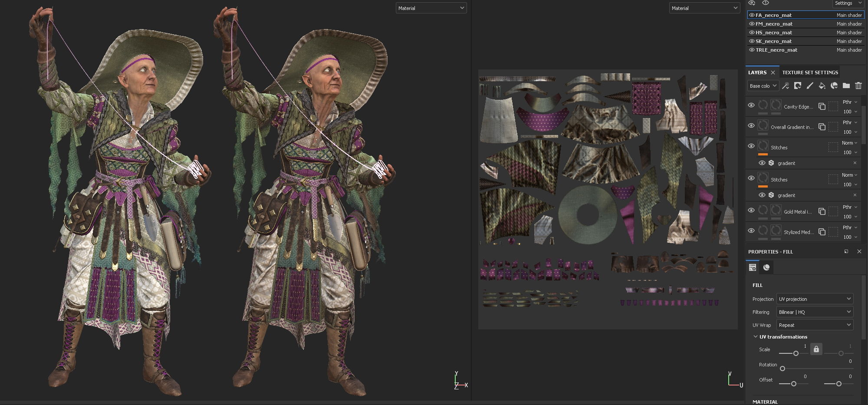Viewport: 868px width, 405px height.
Task: Open the UV Wrap Repeat dropdown
Action: point(815,325)
